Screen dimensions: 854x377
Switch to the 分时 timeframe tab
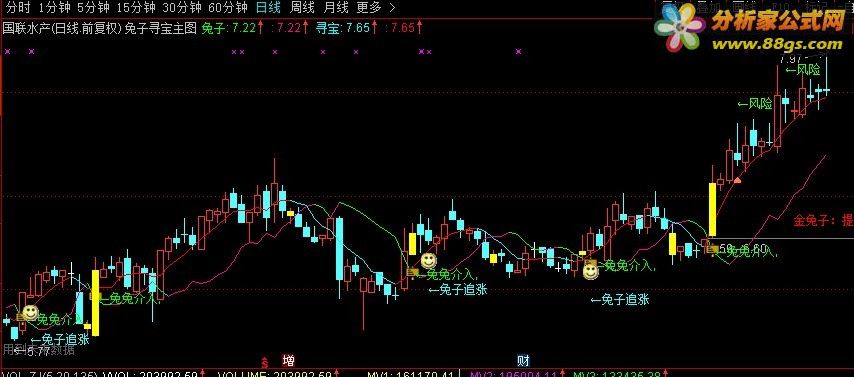[17, 8]
